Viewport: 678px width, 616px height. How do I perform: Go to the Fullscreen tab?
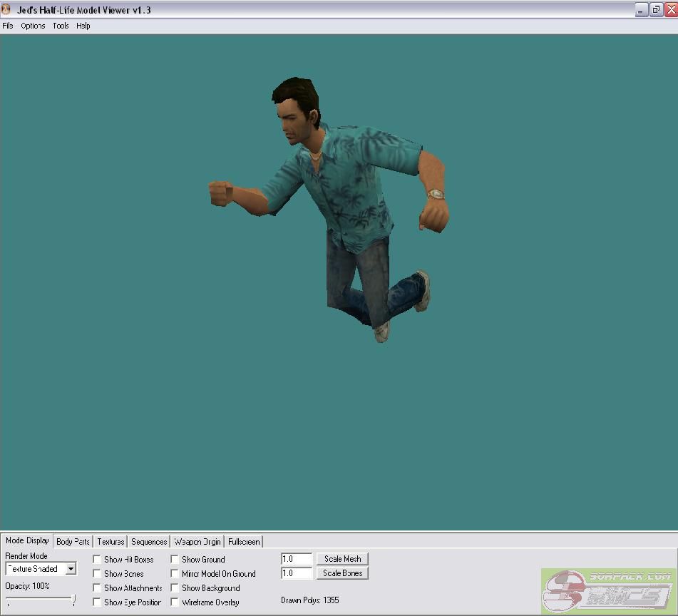tap(244, 542)
